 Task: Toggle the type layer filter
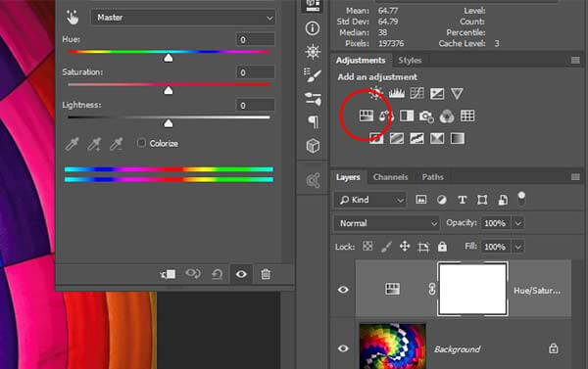[x=462, y=200]
